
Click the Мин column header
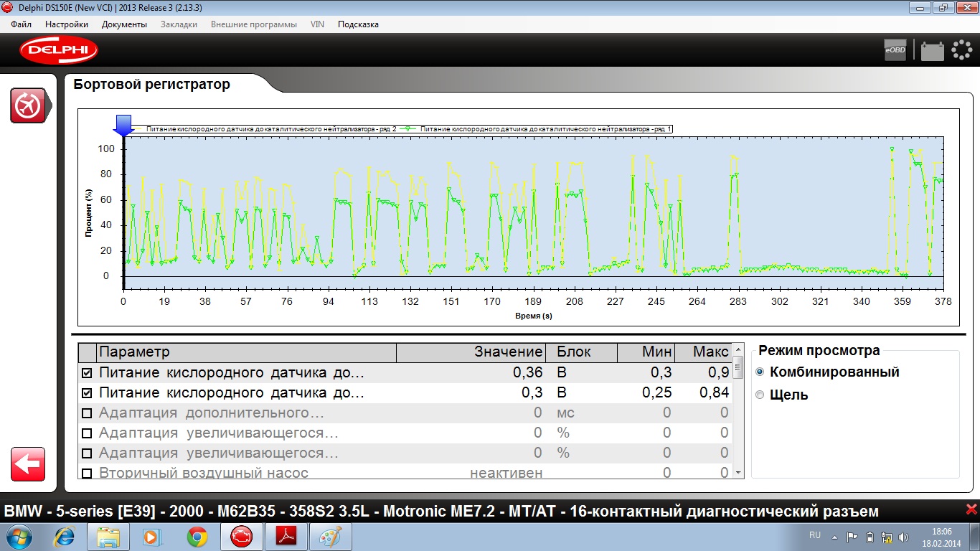[x=646, y=352]
